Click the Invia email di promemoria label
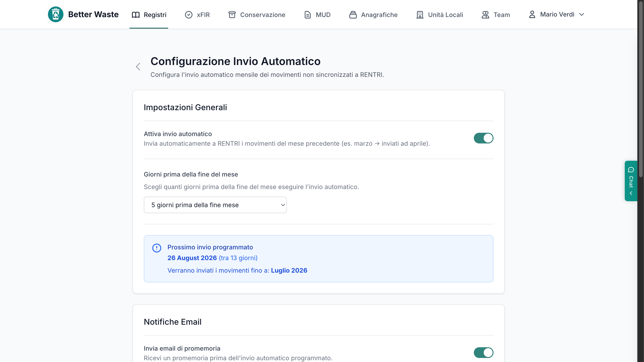Image resolution: width=644 pixels, height=362 pixels. (x=182, y=348)
